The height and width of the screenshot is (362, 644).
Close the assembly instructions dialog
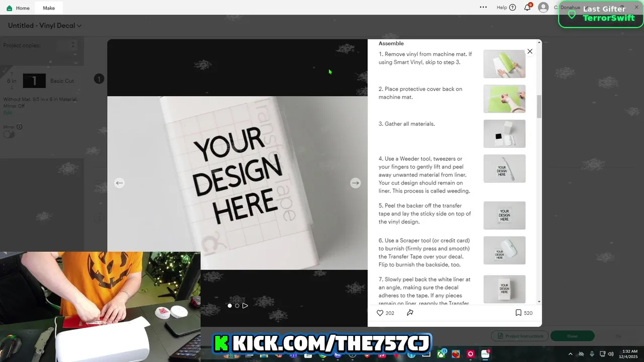[x=530, y=51]
